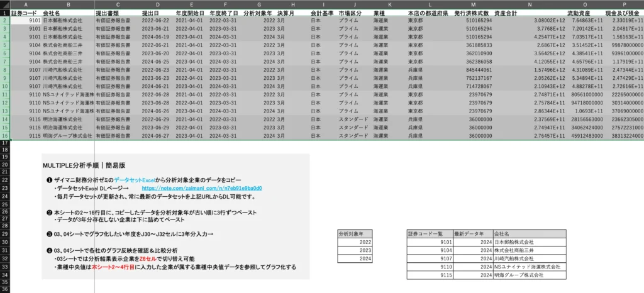The image size is (644, 293).
Task: Select column A header
Action: coord(26,4)
